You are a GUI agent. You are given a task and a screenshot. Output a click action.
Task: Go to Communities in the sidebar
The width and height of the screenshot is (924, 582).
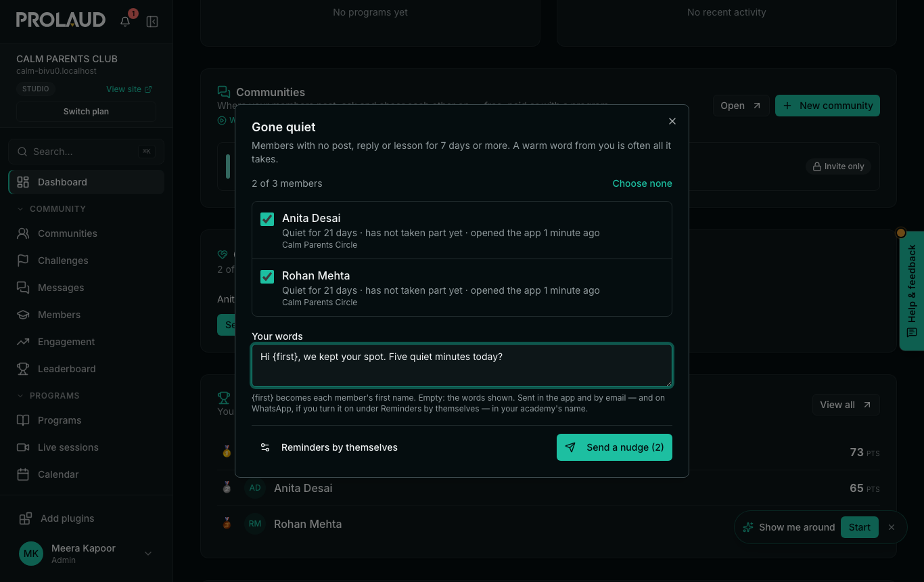(86, 233)
